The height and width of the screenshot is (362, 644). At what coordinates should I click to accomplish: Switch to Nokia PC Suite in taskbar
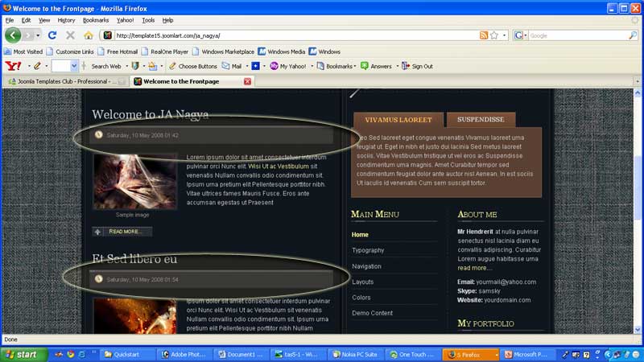(x=356, y=354)
